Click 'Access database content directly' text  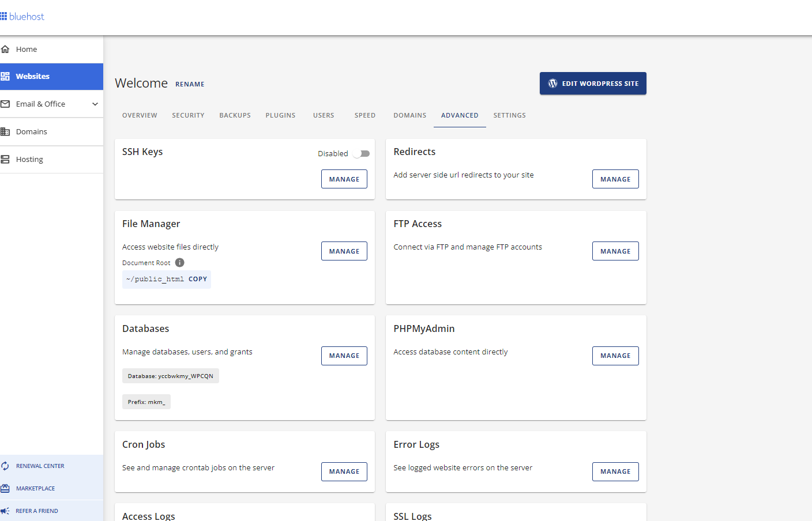(450, 352)
